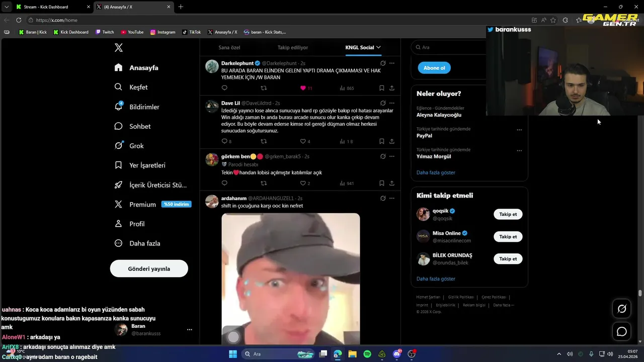
Task: Bookmark görkem ben's post
Action: pos(382,184)
